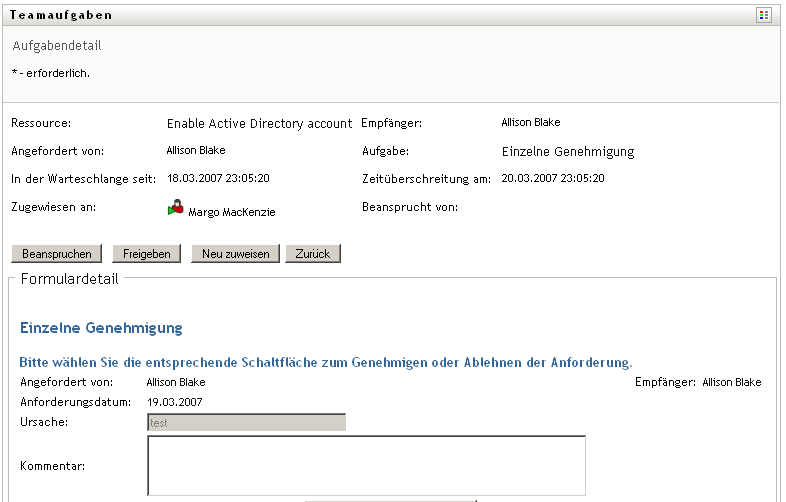Click the user icon beside Margo MacKenzie
The image size is (786, 502).
click(175, 208)
